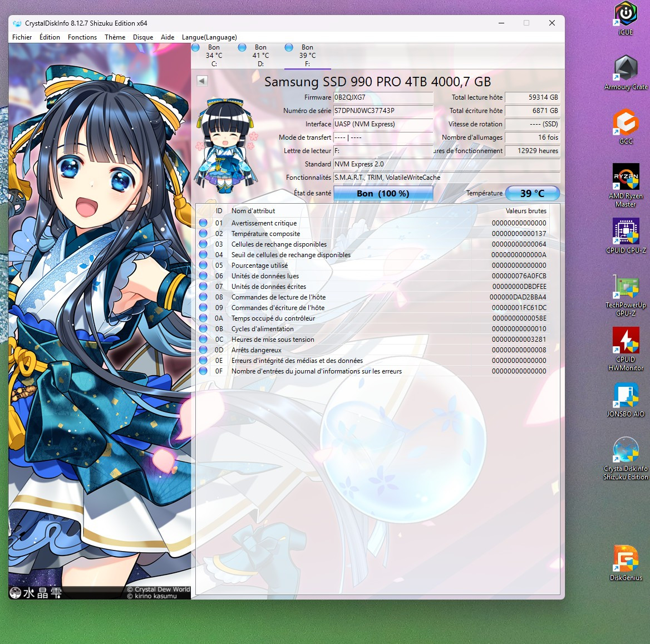Open the Édition menu
Image resolution: width=650 pixels, height=644 pixels.
click(50, 37)
